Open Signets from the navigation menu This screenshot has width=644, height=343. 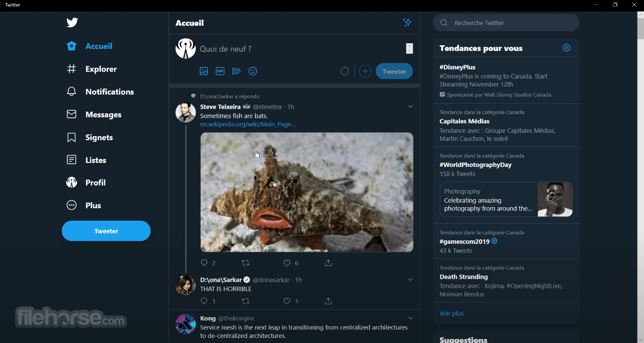90,137
